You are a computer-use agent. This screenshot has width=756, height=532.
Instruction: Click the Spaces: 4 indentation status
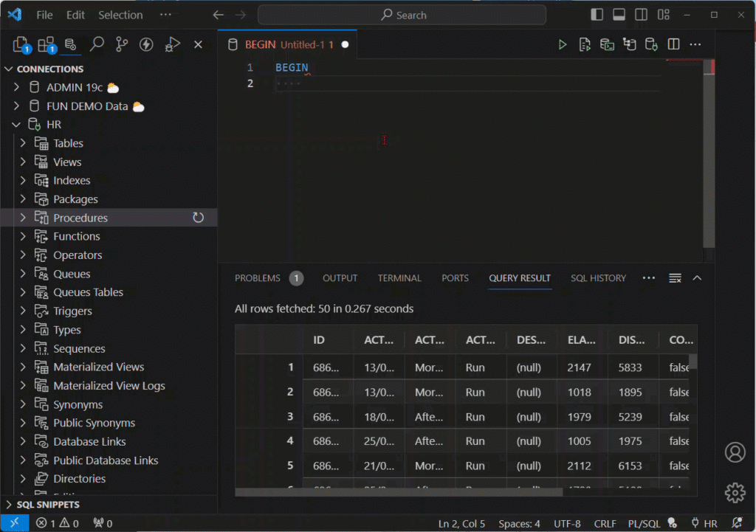tap(519, 523)
